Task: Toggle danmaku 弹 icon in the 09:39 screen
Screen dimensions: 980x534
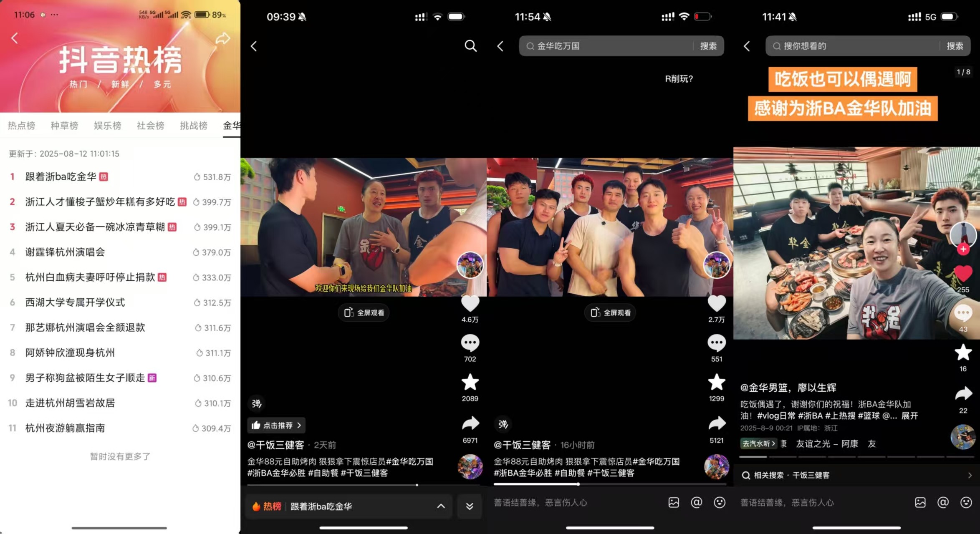Action: [256, 403]
